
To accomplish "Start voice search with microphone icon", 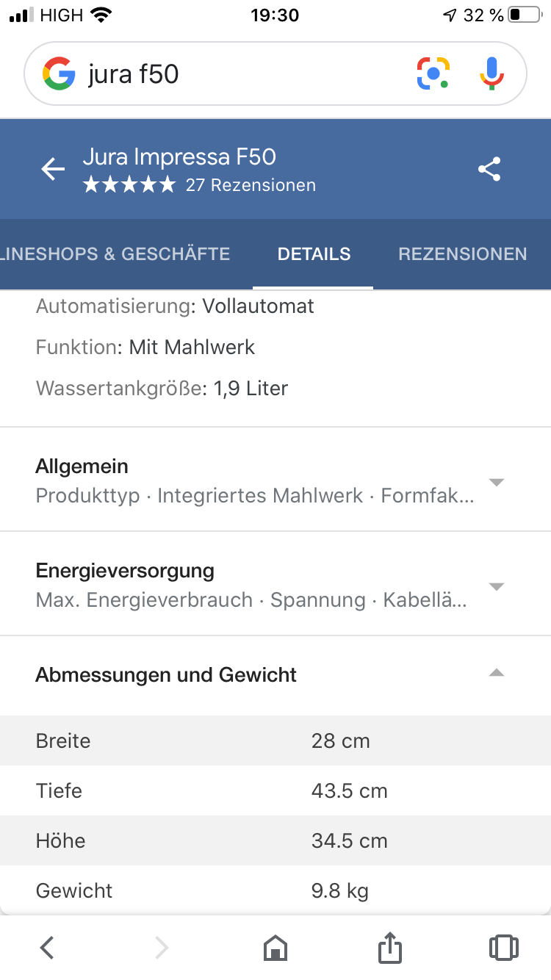I will 492,73.
